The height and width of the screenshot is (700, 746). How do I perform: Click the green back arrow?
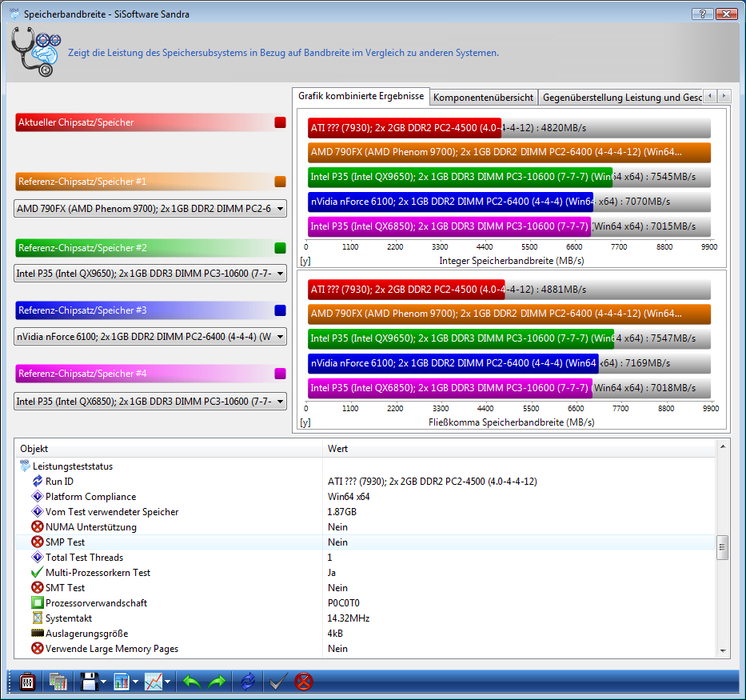[191, 682]
